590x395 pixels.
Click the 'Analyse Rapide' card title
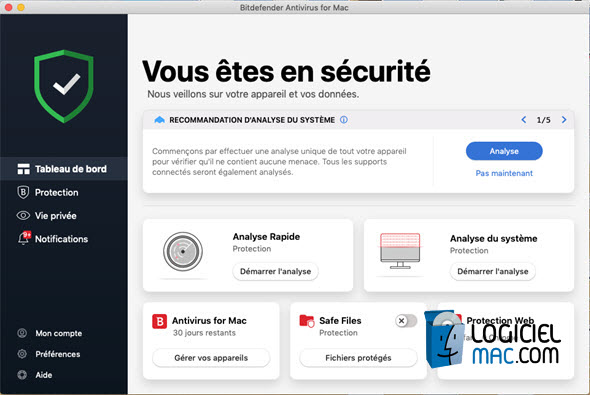pos(266,237)
